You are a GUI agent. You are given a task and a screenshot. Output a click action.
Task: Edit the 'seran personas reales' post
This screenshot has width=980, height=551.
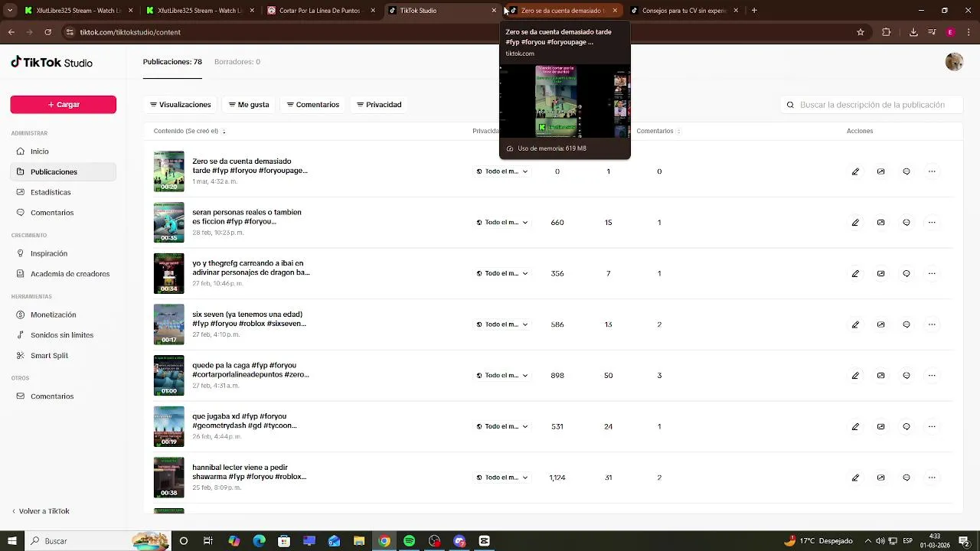tap(855, 223)
